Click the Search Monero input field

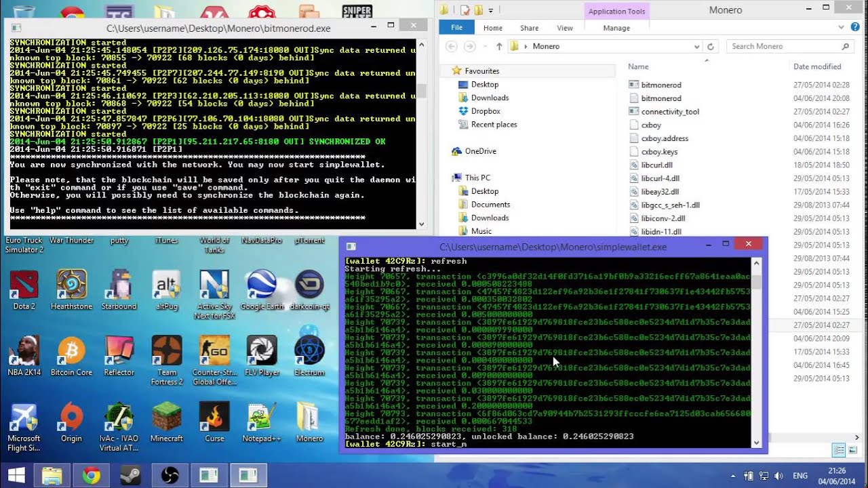(790, 46)
